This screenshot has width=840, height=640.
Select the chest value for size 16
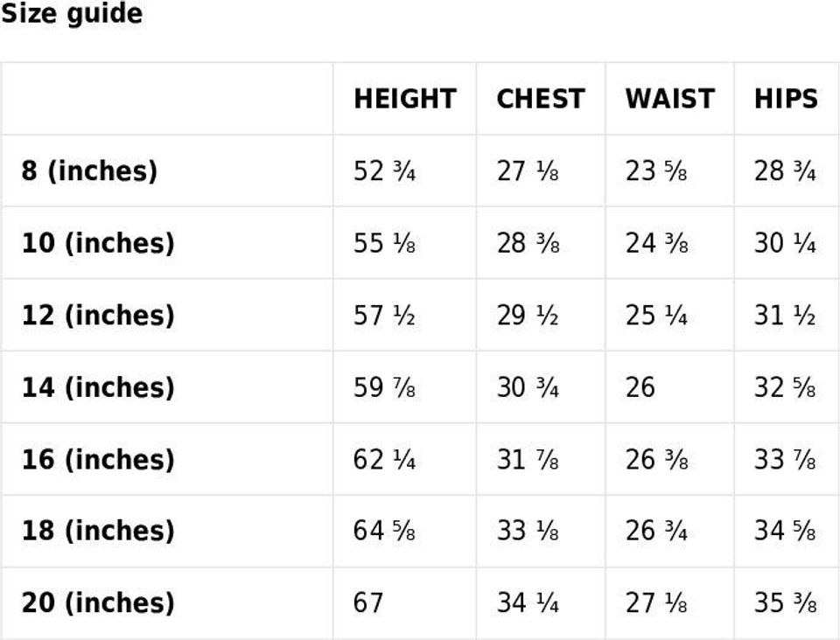coord(528,460)
